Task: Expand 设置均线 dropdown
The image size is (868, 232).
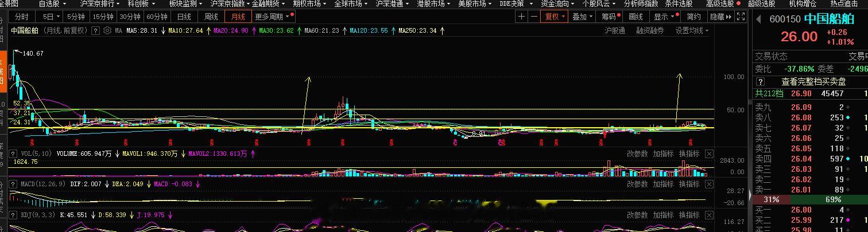Action: [691, 30]
